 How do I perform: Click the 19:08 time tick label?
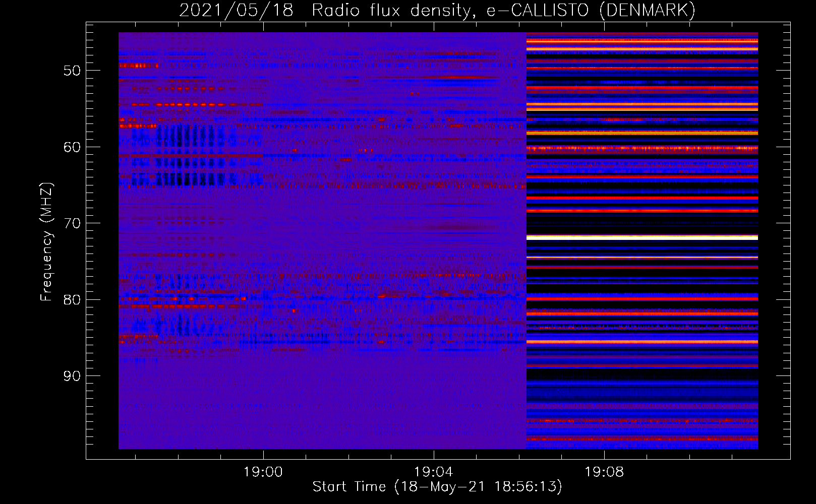click(604, 472)
